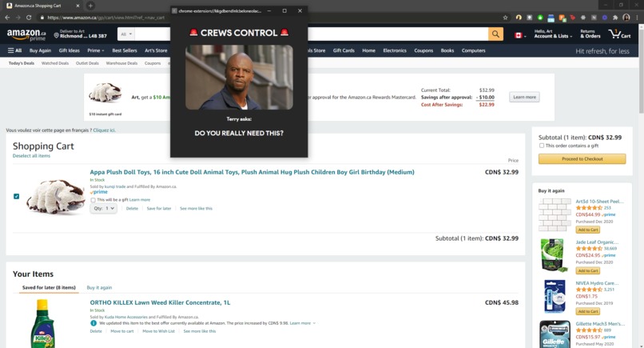Click the page vertical scrollbar thumb
The width and height of the screenshot is (644, 348).
(x=640, y=70)
